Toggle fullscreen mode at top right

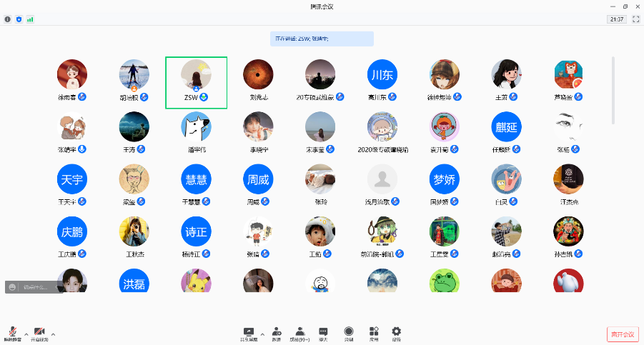pyautogui.click(x=635, y=19)
